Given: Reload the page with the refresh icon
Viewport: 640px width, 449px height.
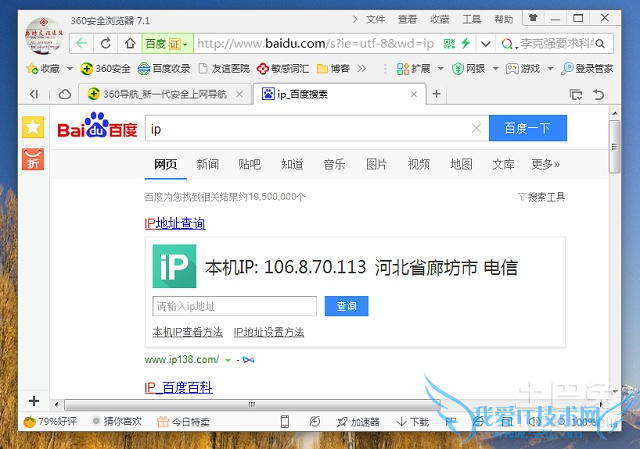Looking at the screenshot, I should point(106,44).
